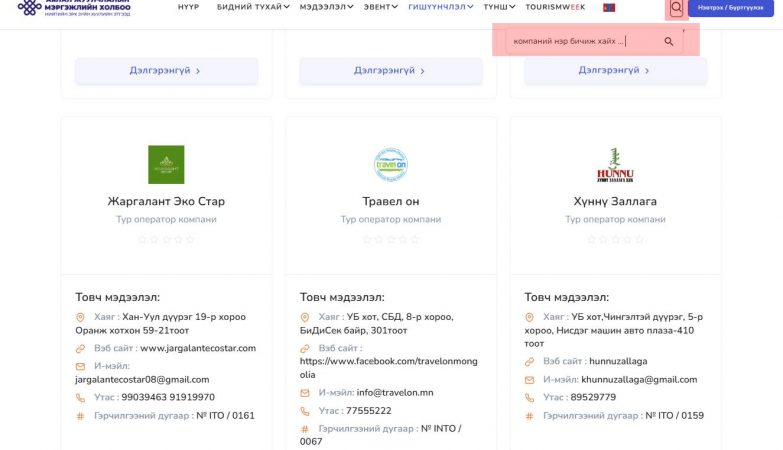Click email icon for Хүннү Заллага
Viewport: 783px width, 450px height.
tap(529, 380)
